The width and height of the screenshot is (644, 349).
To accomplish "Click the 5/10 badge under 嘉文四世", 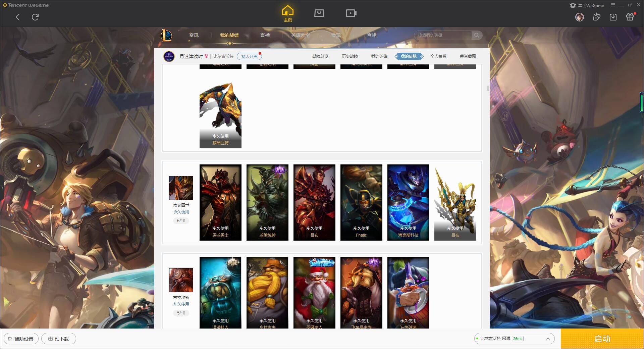I will (x=181, y=221).
